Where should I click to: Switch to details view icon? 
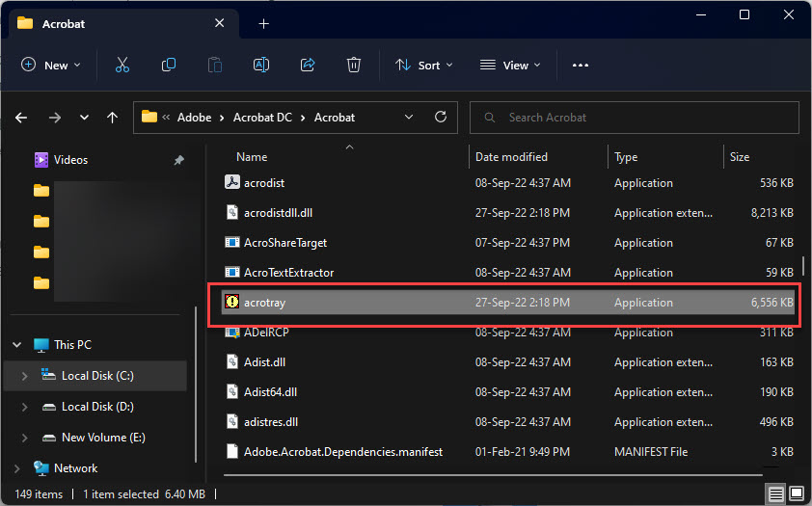click(775, 494)
